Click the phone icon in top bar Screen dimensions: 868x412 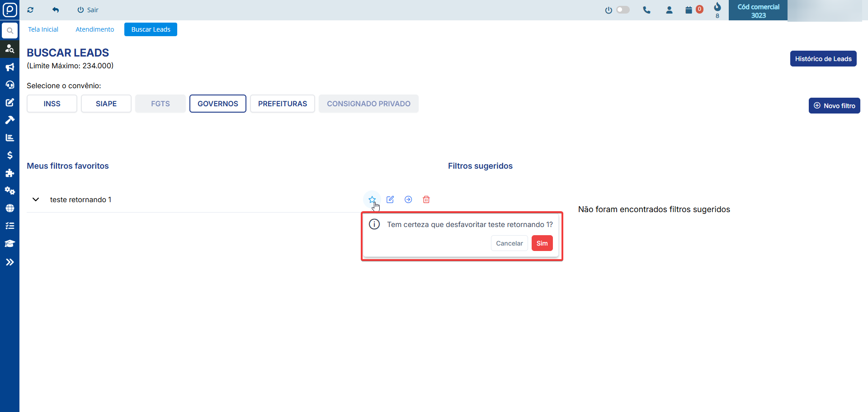pyautogui.click(x=646, y=10)
